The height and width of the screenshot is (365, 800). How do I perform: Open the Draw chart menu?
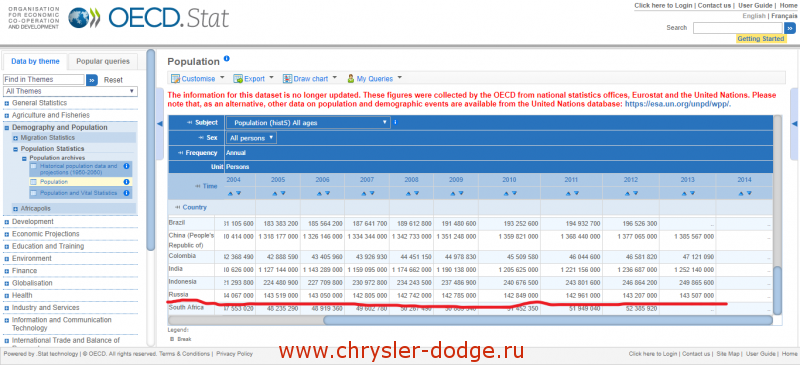(x=310, y=79)
